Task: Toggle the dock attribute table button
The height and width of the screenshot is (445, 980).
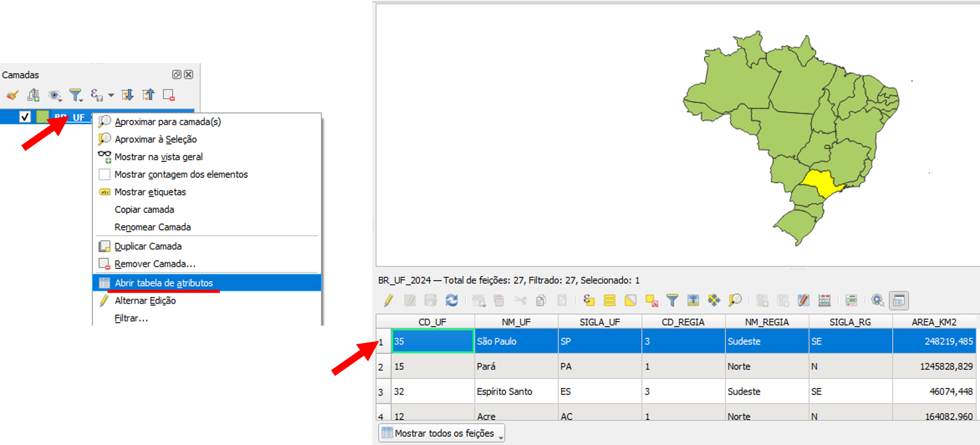Action: click(x=899, y=300)
